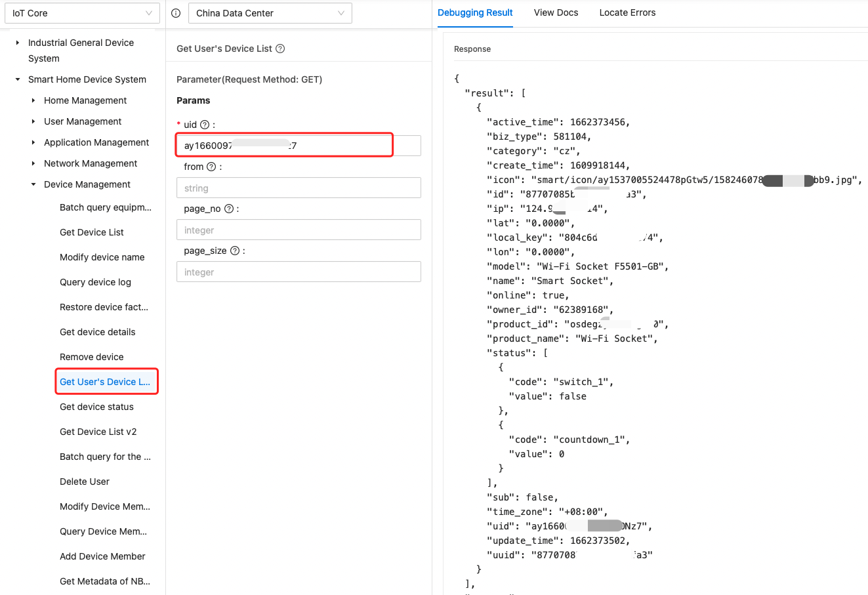Select Application Management tree label
Screen dimensions: 868x595
96,142
